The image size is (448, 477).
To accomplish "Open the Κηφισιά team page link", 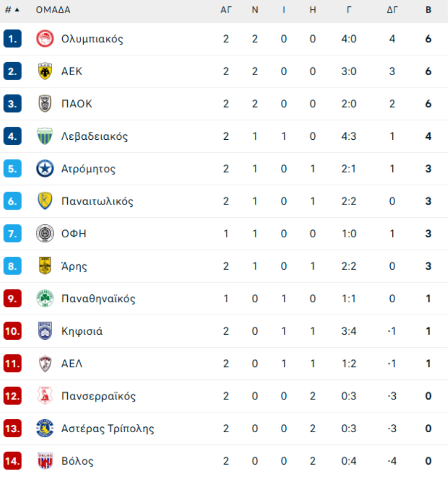I will [x=82, y=331].
